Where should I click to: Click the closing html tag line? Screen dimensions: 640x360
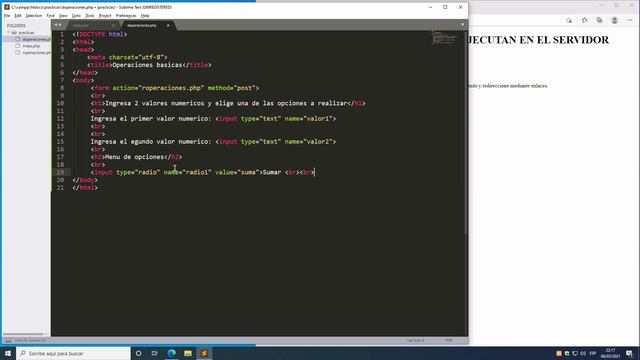tap(85, 188)
